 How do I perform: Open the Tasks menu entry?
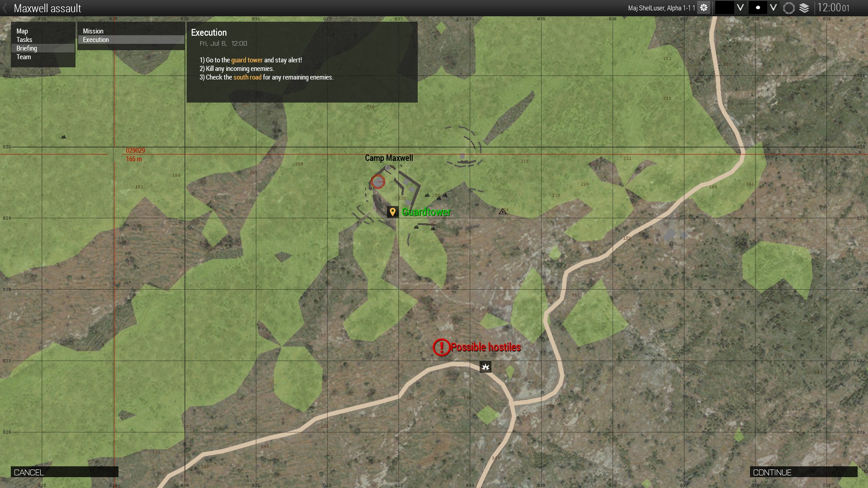pos(24,40)
